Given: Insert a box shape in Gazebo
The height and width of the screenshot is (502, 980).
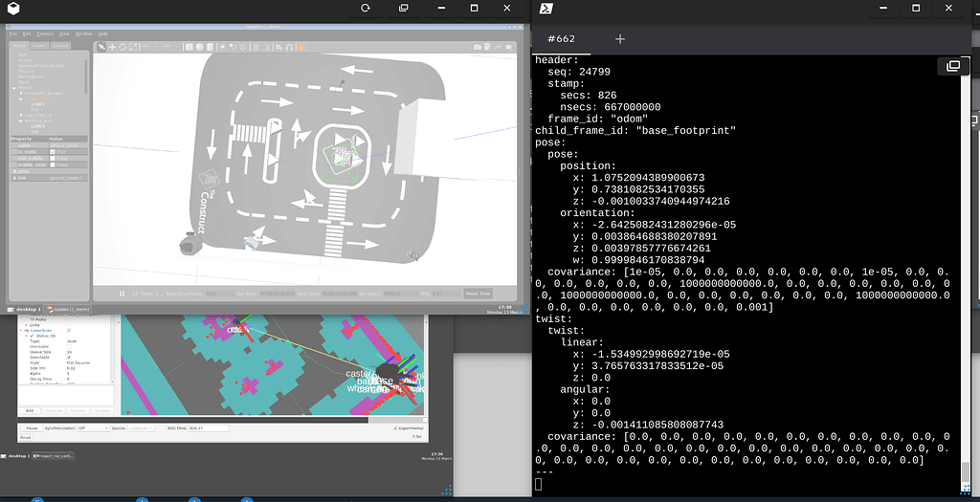Looking at the screenshot, I should (189, 47).
